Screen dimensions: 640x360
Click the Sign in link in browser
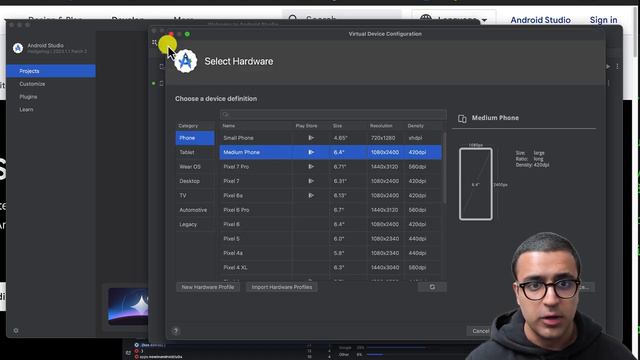603,20
